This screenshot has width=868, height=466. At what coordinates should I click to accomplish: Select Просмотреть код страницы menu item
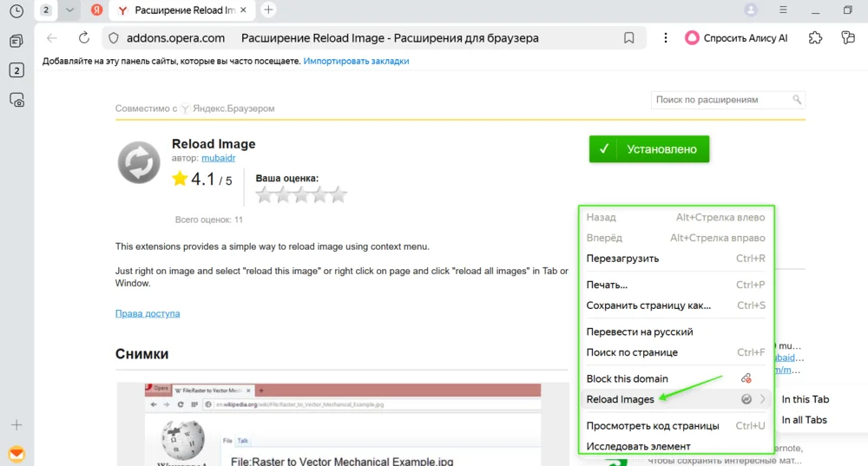coord(675,426)
